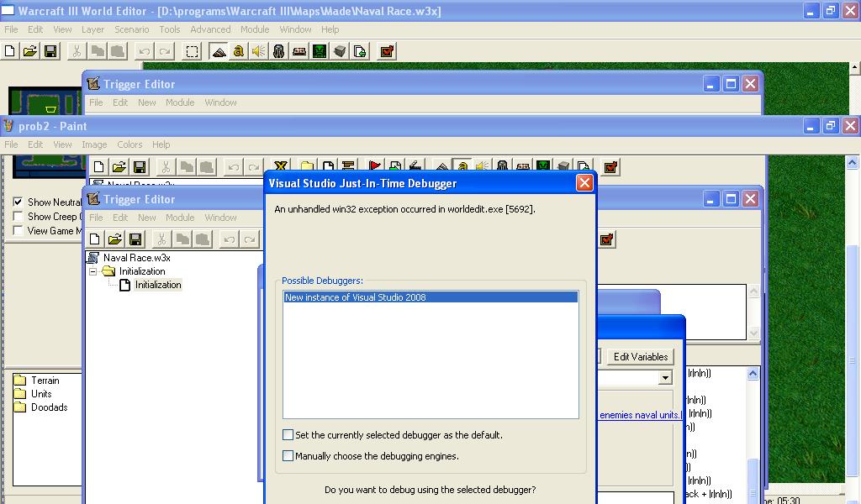Open Campaign Editor from World Editor top toolbar
861x504 pixels.
(299, 51)
